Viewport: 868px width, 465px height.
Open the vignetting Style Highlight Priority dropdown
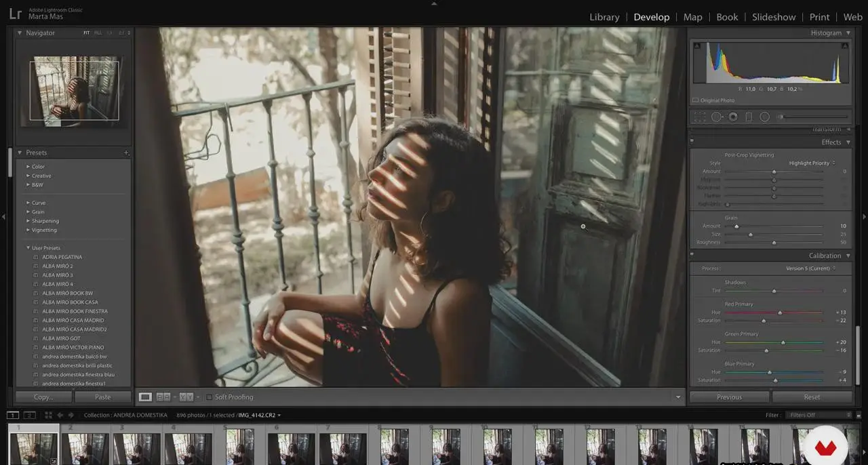812,163
